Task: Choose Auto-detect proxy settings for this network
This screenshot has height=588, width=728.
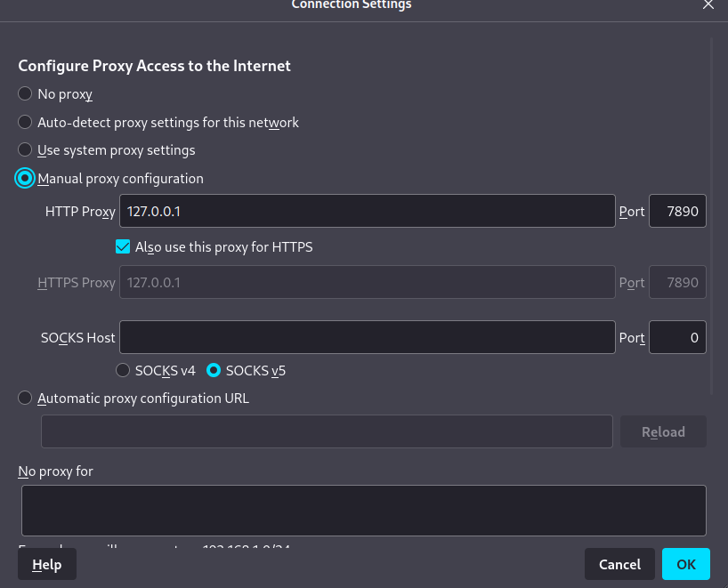Action: pyautogui.click(x=25, y=122)
